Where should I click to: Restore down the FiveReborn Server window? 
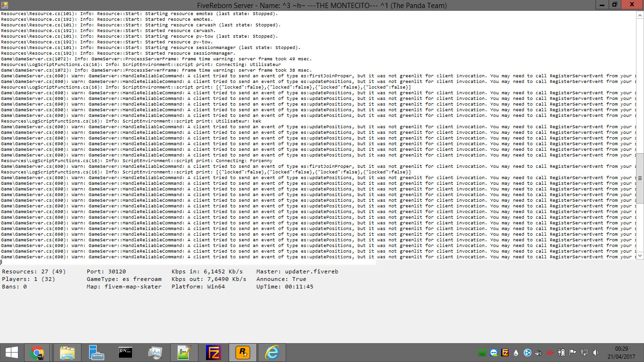[x=614, y=4]
